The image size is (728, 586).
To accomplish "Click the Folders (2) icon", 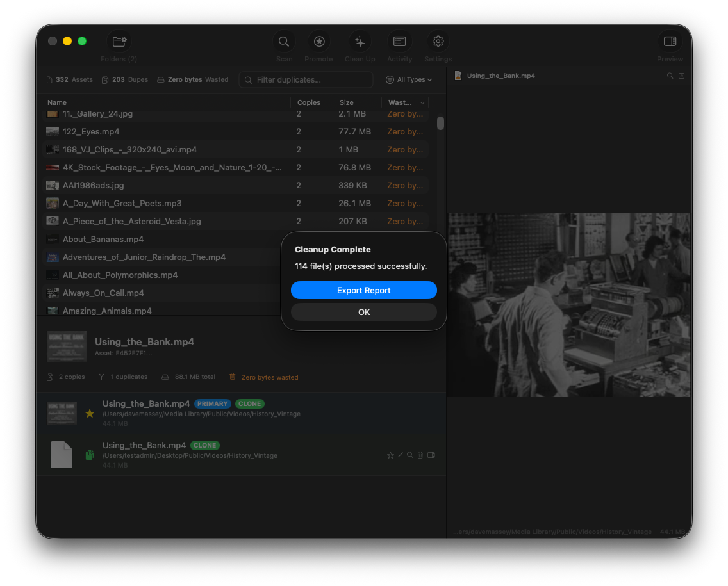I will 119,41.
